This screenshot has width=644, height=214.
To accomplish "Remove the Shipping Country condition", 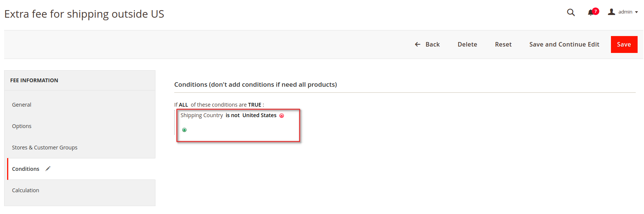I will [282, 116].
